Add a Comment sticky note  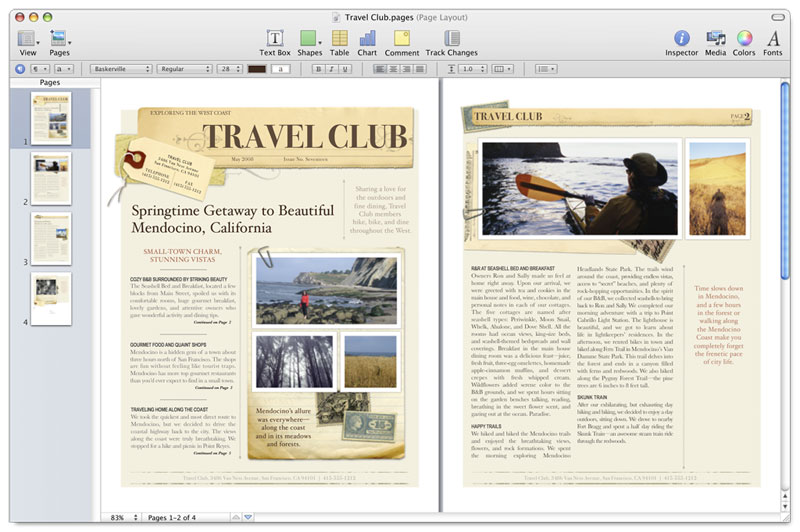tap(401, 39)
